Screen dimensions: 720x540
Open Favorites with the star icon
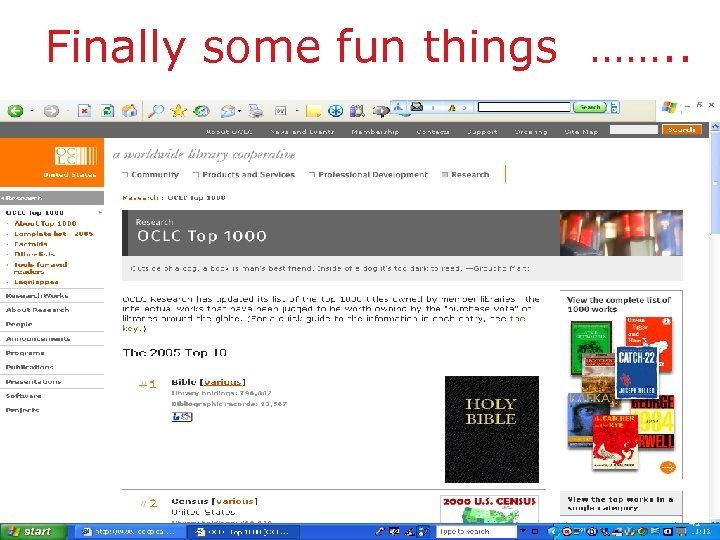[x=178, y=111]
